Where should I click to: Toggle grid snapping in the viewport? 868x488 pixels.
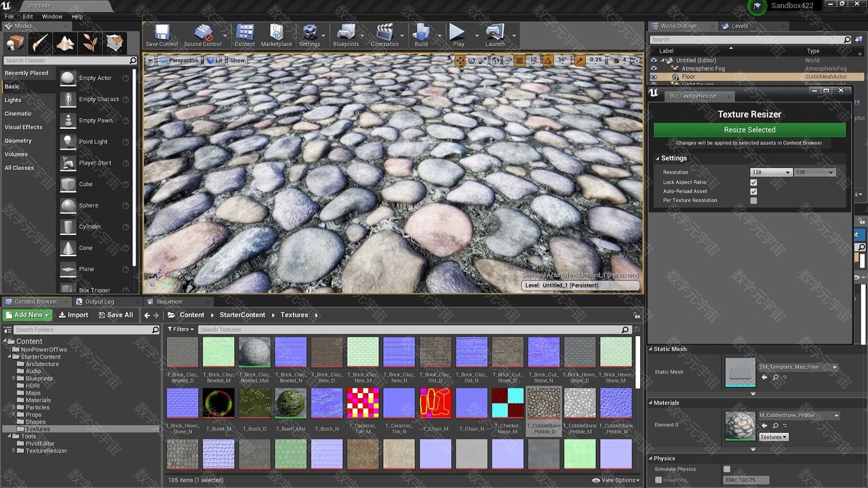point(519,60)
